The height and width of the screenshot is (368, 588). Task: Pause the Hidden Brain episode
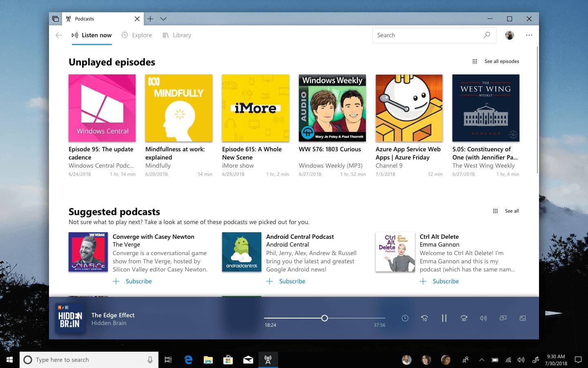pos(444,318)
